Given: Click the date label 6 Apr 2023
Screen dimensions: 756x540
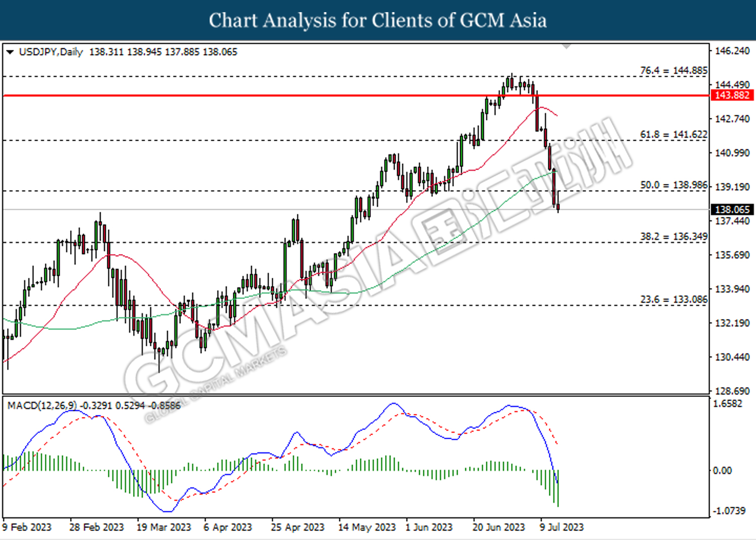Looking at the screenshot, I should pos(228,527).
